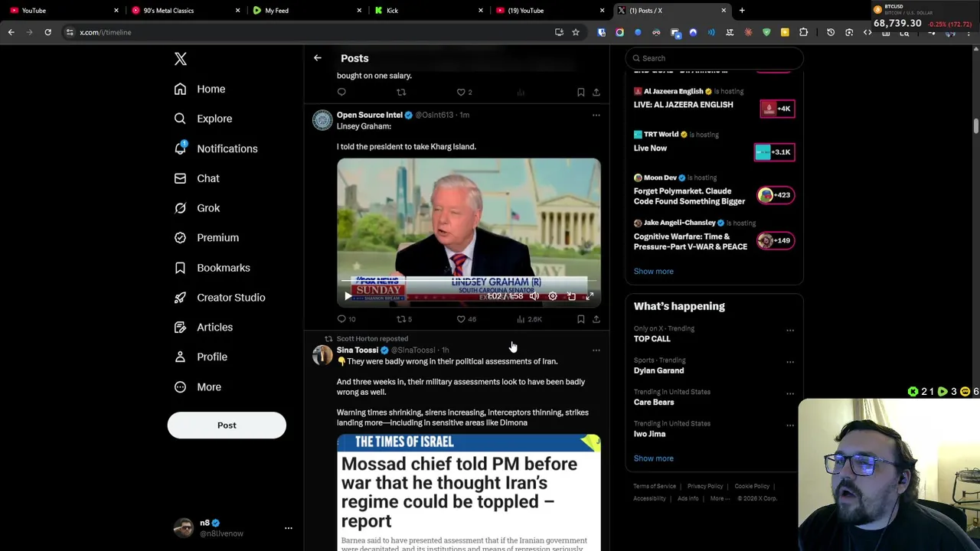Show more live spaces
Screen dimensions: 980x551
(x=653, y=272)
